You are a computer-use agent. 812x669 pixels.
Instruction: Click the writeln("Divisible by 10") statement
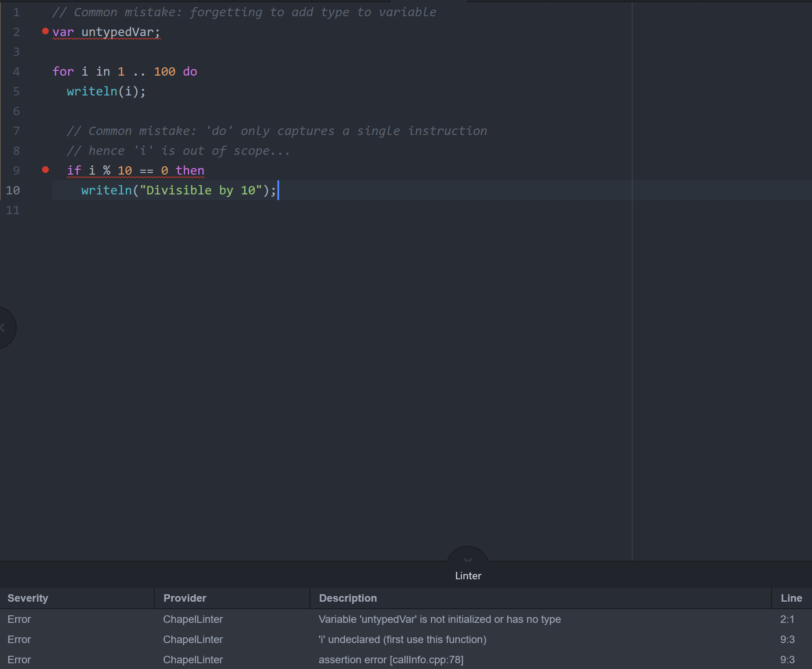tap(178, 190)
